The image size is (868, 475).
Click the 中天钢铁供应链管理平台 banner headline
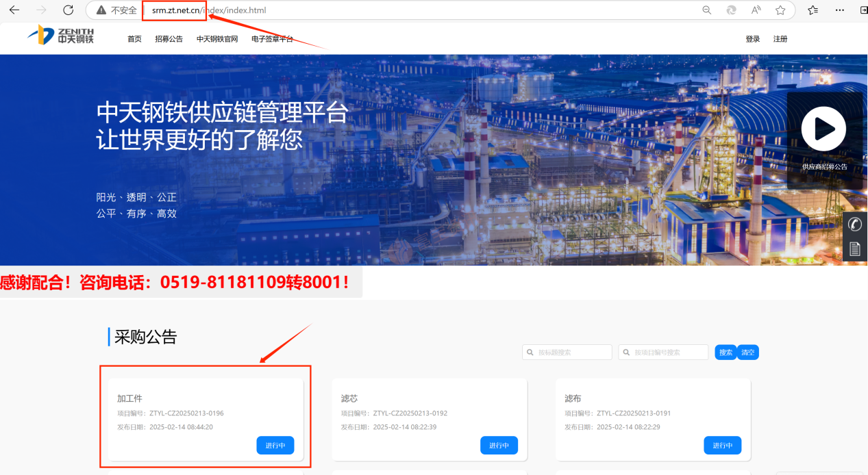point(223,113)
